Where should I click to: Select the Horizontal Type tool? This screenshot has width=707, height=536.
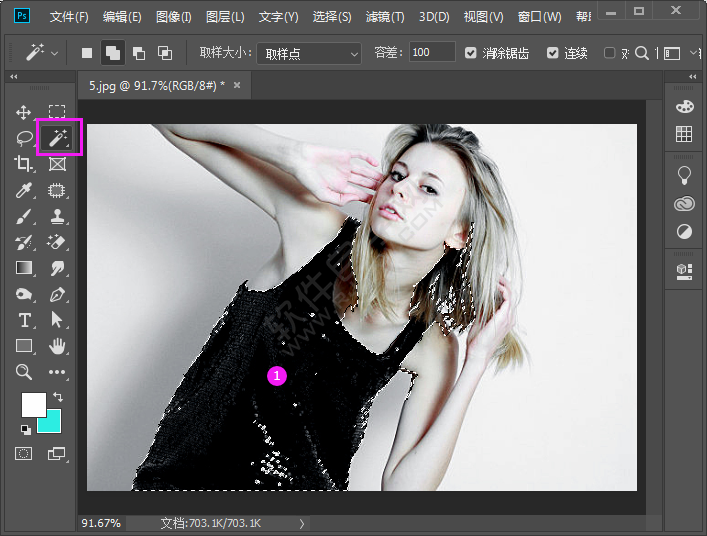click(24, 320)
